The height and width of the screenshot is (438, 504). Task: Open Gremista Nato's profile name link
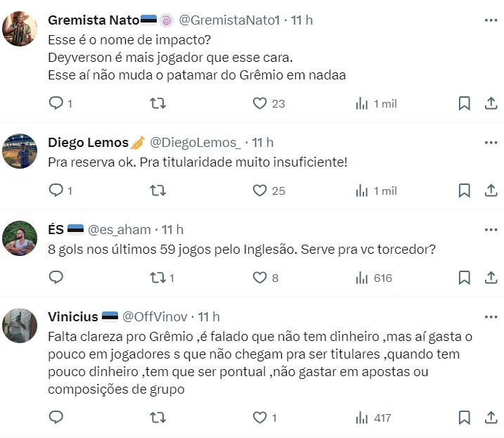coord(93,20)
